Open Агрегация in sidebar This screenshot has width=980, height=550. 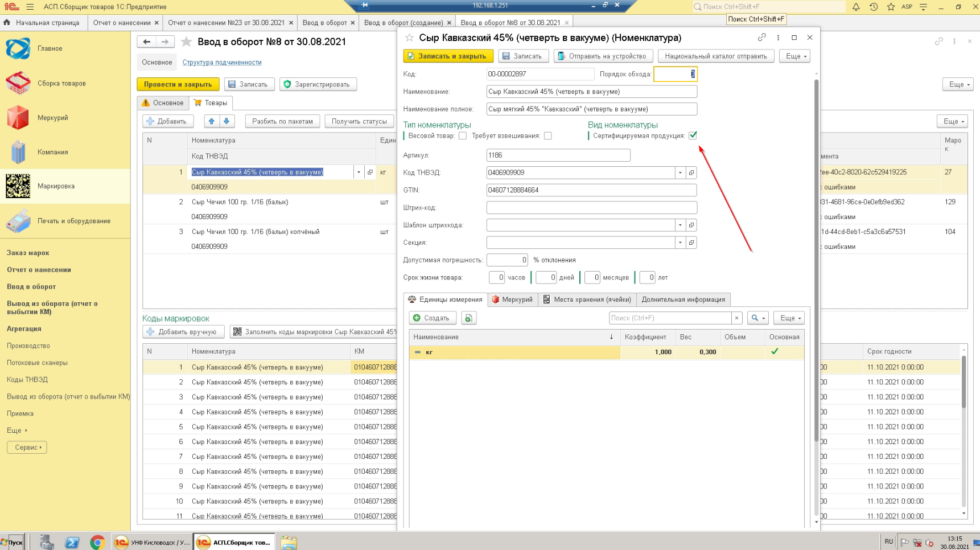click(24, 329)
